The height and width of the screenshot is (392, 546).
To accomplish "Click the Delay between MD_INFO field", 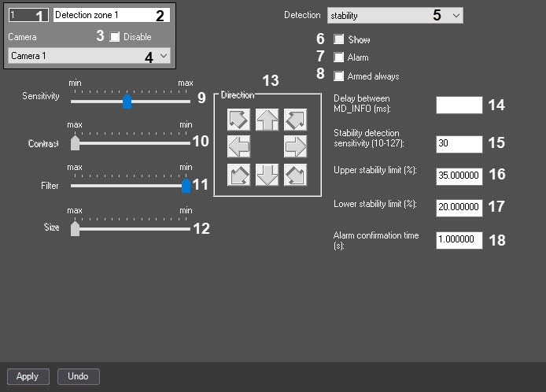I will (459, 105).
